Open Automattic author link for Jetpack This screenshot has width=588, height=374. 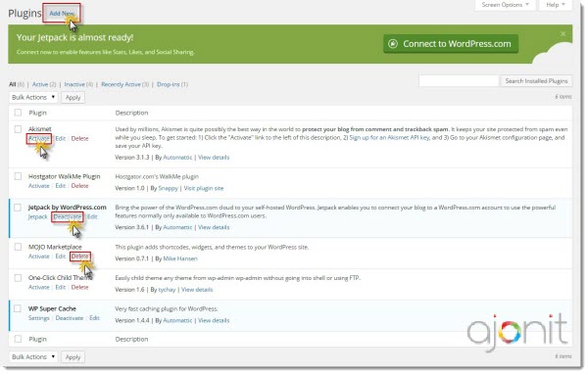(x=177, y=227)
